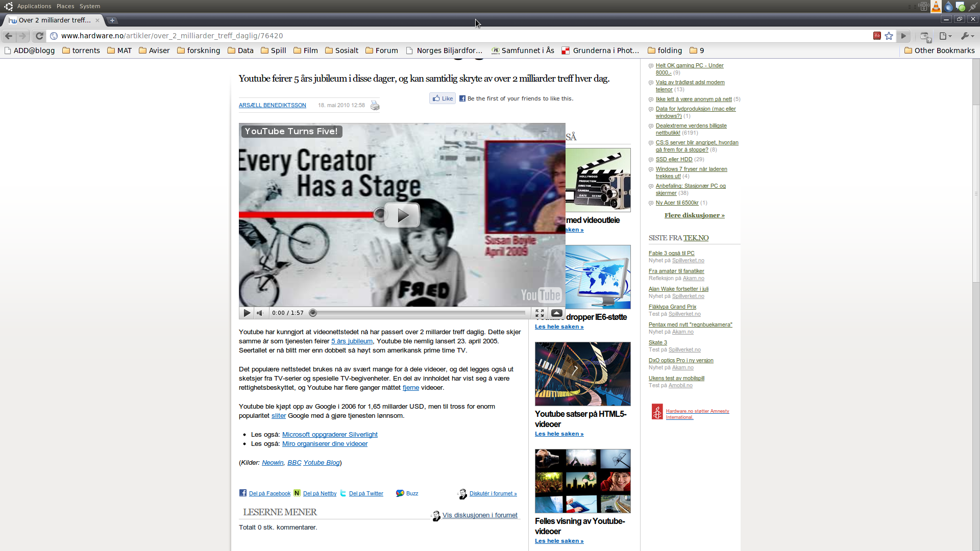Open the Places menu
This screenshot has height=551, width=980.
click(65, 6)
